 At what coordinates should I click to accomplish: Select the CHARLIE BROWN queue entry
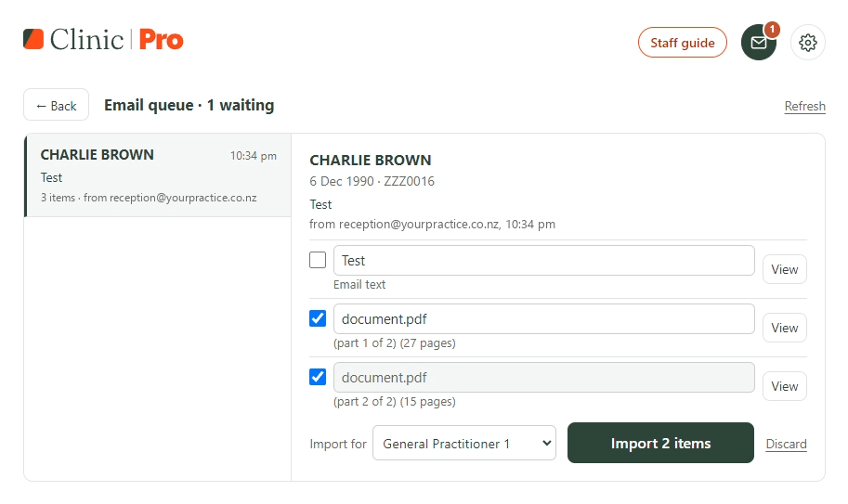[x=158, y=175]
